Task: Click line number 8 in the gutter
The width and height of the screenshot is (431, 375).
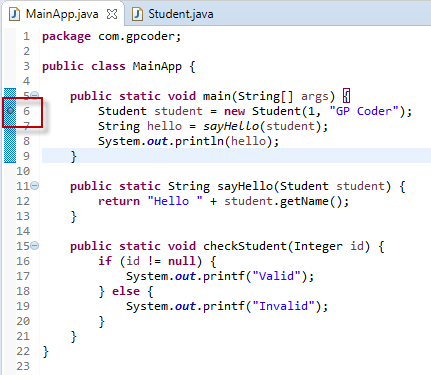Action: pyautogui.click(x=26, y=141)
